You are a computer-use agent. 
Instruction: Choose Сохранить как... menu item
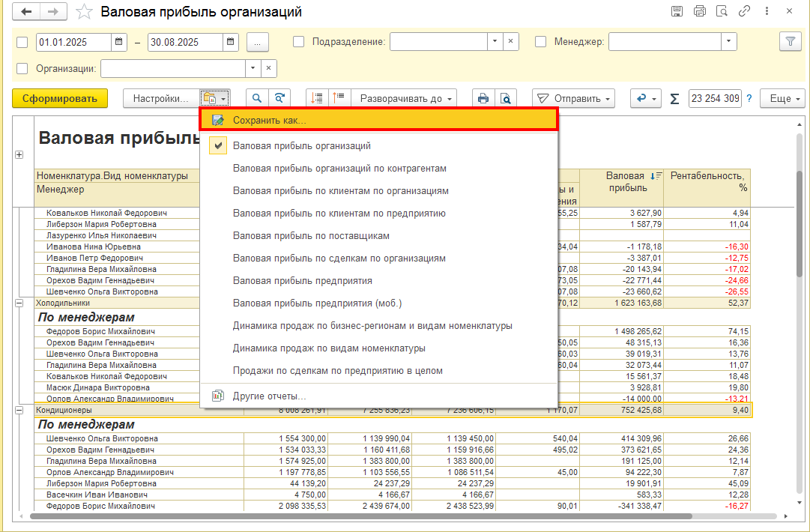click(x=378, y=120)
